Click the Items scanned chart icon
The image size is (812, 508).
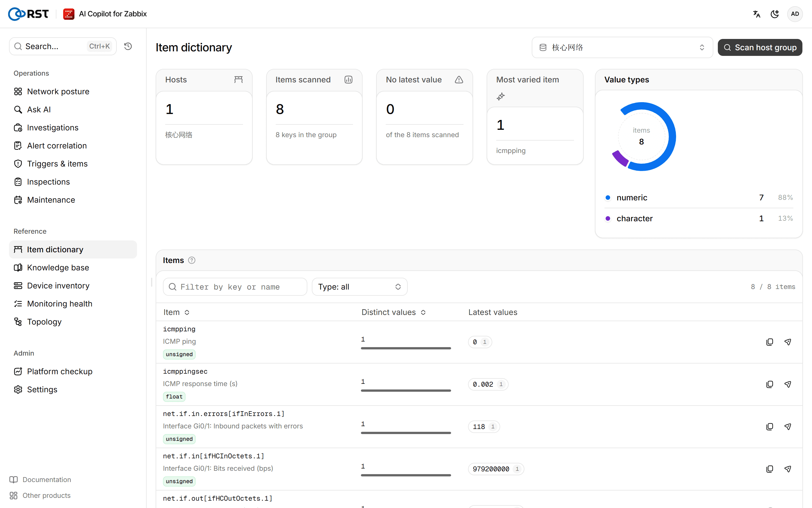(348, 80)
